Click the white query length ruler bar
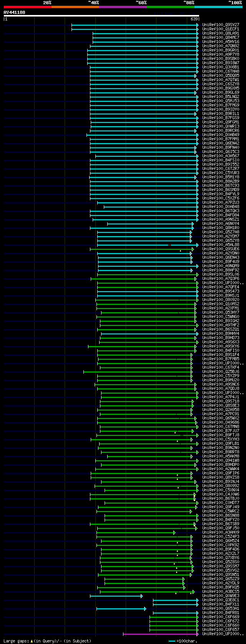The width and height of the screenshot is (246, 644). pyautogui.click(x=101, y=16)
